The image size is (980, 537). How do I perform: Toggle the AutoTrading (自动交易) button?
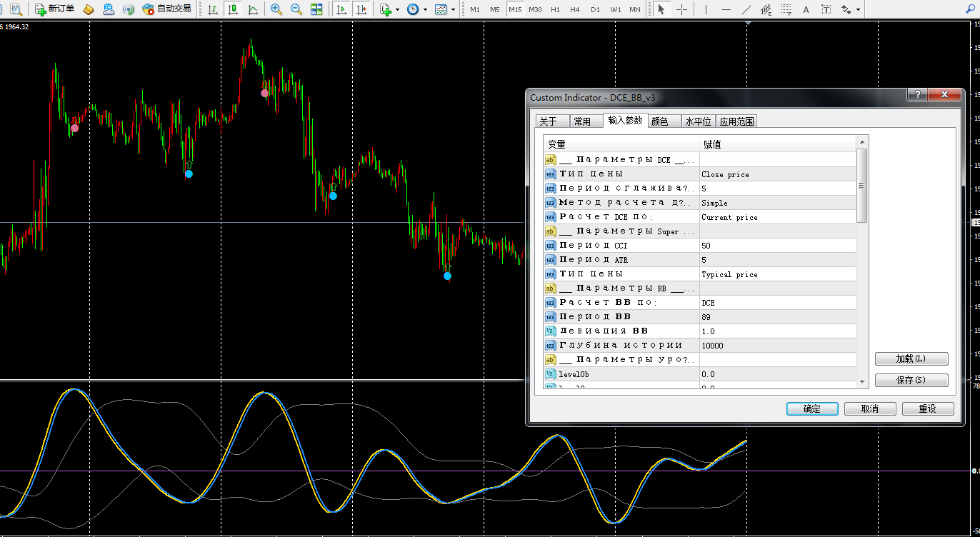(x=166, y=9)
